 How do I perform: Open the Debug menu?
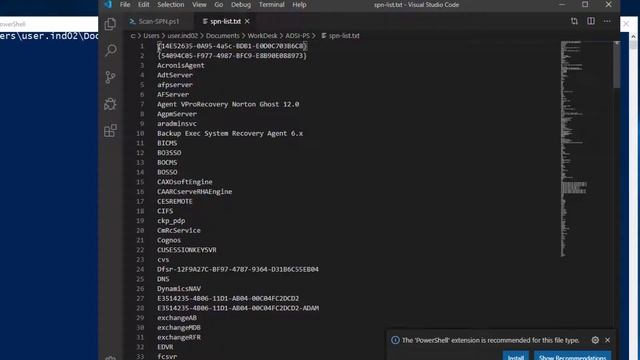[241, 4]
